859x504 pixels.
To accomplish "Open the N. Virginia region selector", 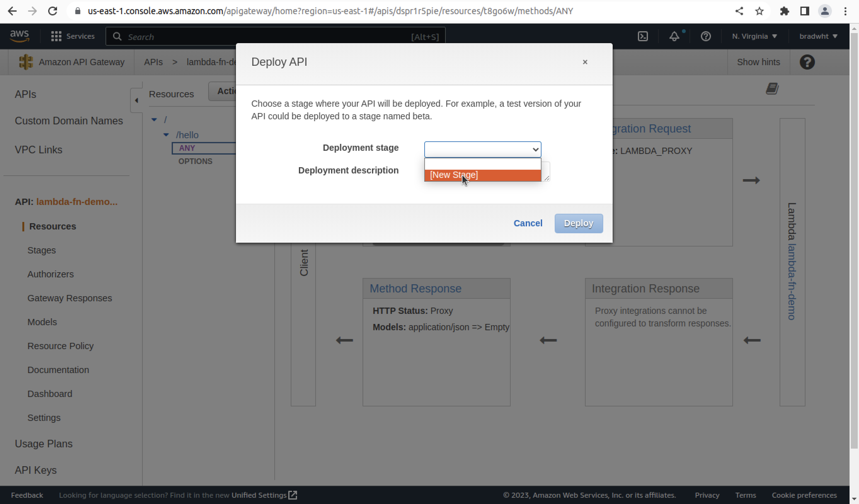I will point(754,36).
